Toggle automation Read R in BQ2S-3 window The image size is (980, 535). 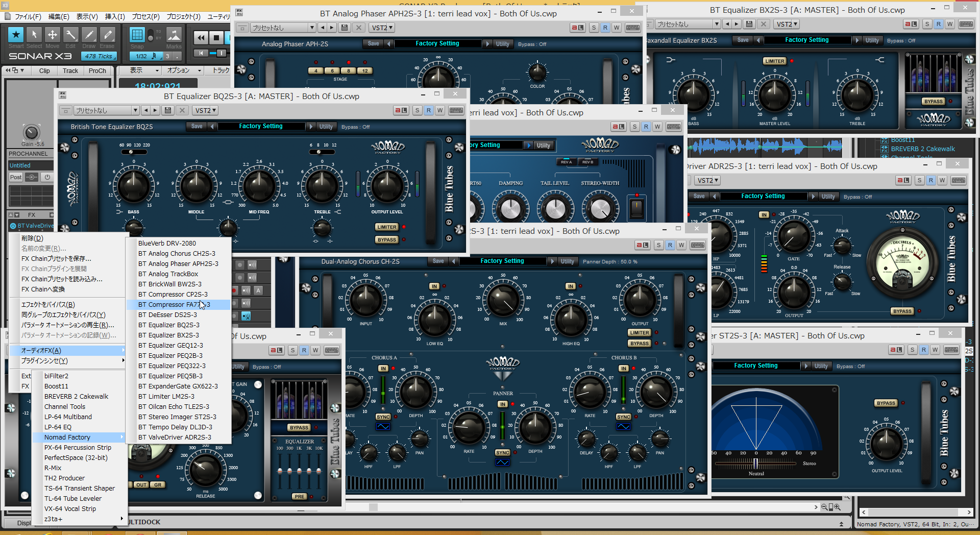coord(429,110)
